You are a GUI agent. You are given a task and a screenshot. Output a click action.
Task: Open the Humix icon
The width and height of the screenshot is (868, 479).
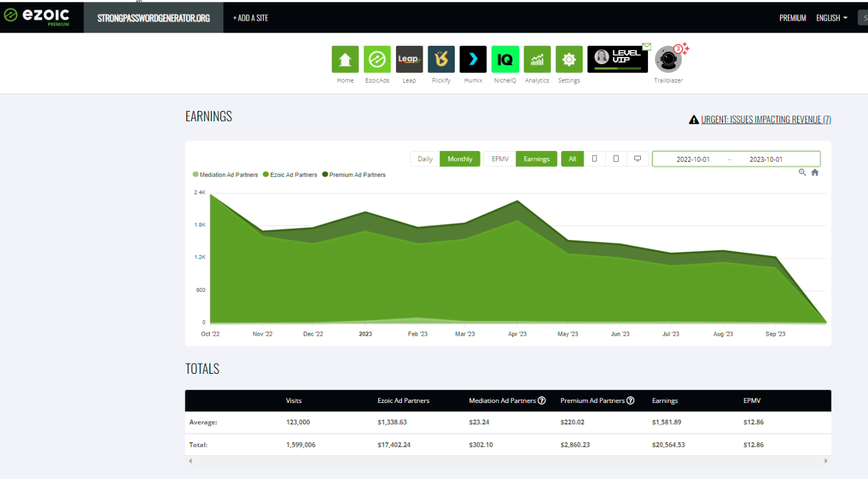pos(473,59)
